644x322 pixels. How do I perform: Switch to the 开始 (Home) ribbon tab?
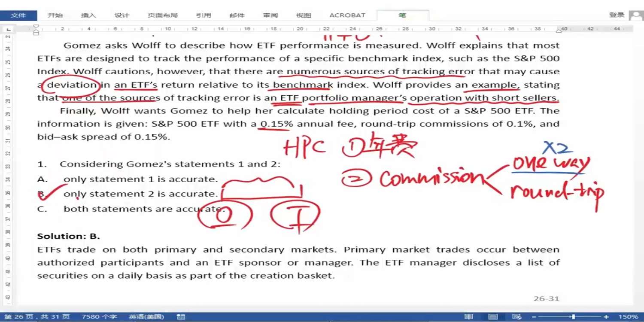(55, 15)
